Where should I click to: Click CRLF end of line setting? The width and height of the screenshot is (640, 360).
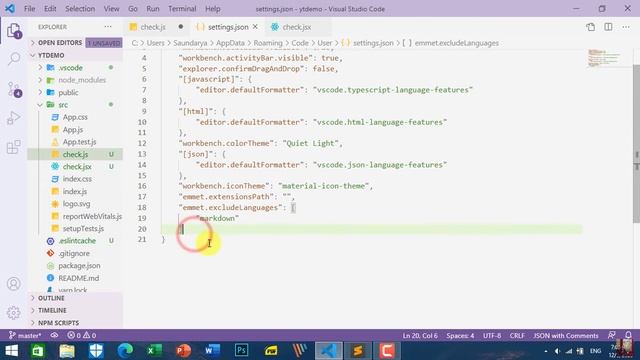click(517, 336)
